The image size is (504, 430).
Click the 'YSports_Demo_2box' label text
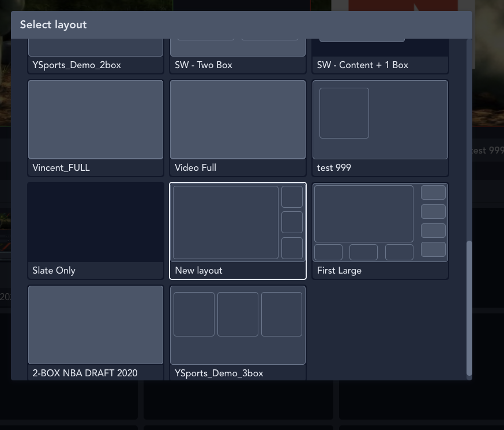point(77,65)
